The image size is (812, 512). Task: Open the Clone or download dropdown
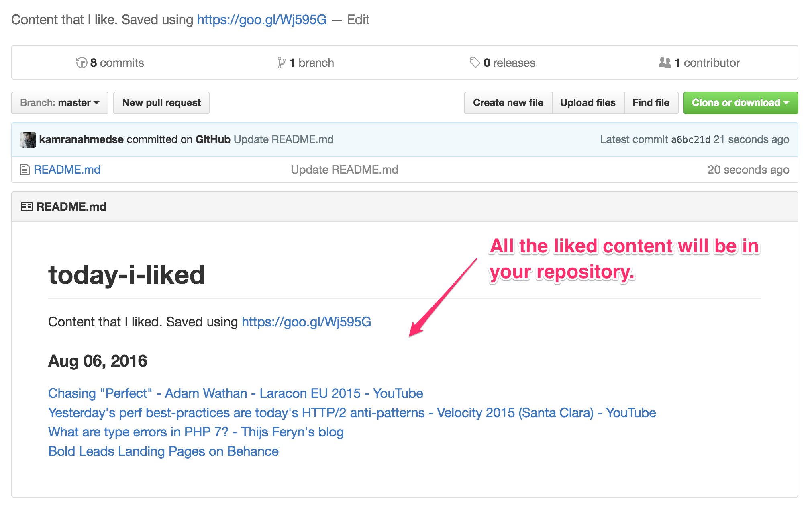(740, 102)
